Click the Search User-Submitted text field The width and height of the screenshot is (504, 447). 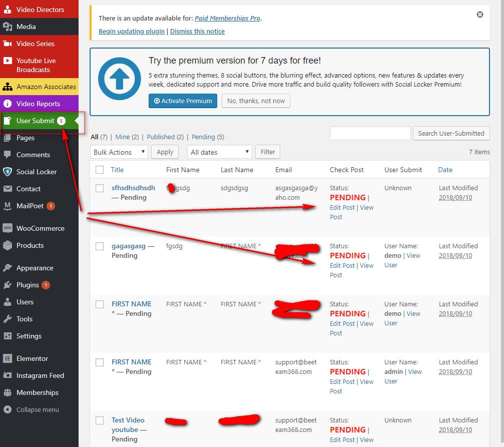point(370,133)
